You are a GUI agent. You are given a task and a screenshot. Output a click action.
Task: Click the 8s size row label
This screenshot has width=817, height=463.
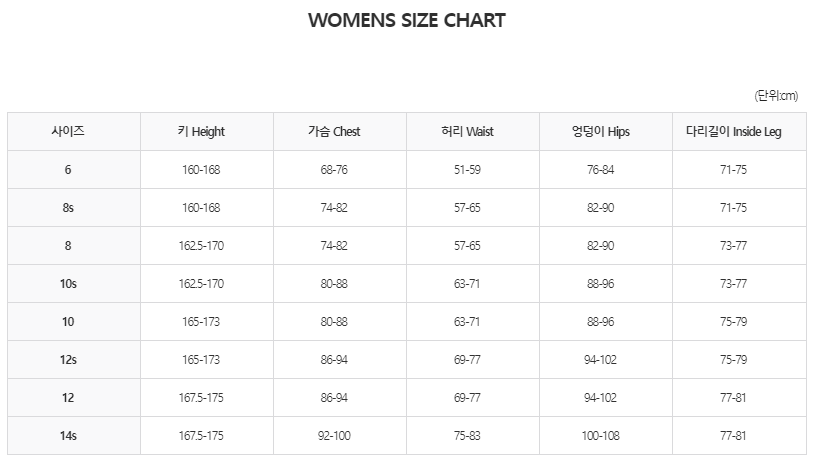68,208
